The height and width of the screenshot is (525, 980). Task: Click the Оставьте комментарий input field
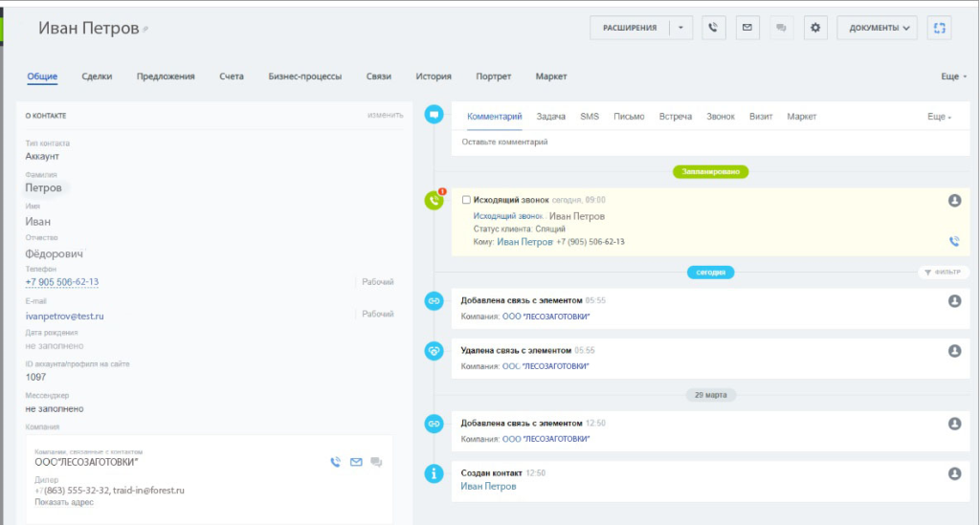[670, 142]
